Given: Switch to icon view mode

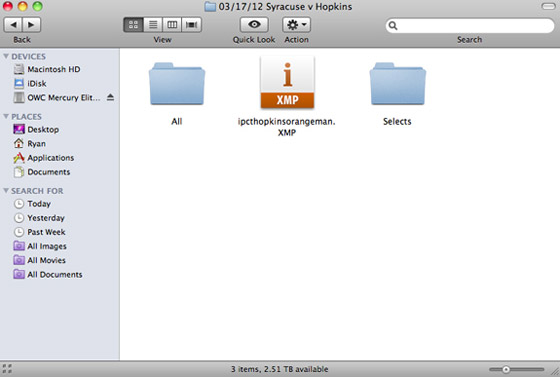Looking at the screenshot, I should click(x=134, y=25).
